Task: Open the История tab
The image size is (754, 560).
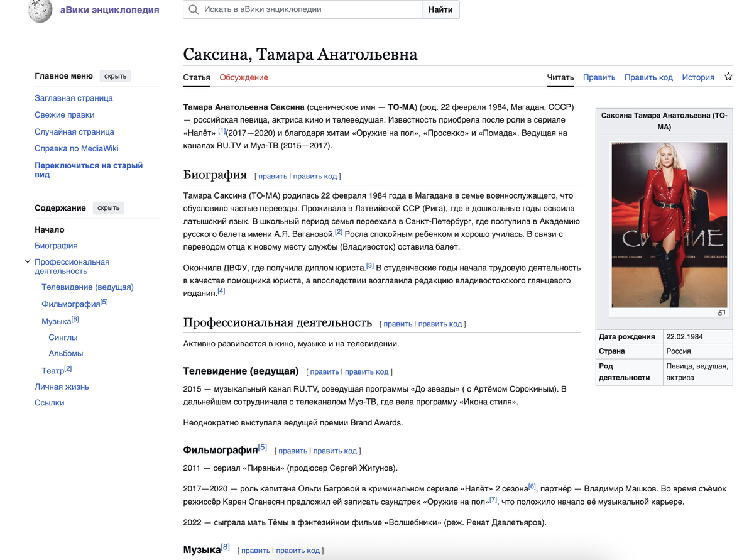Action: click(698, 77)
